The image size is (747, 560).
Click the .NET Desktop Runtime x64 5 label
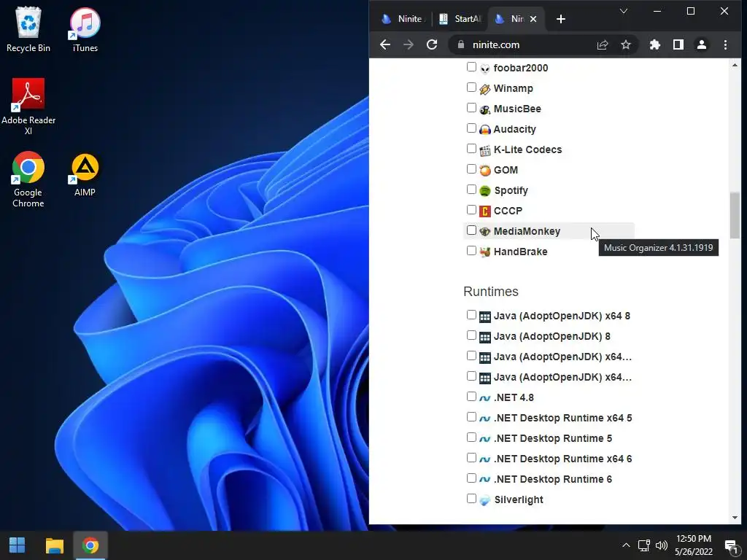click(562, 418)
